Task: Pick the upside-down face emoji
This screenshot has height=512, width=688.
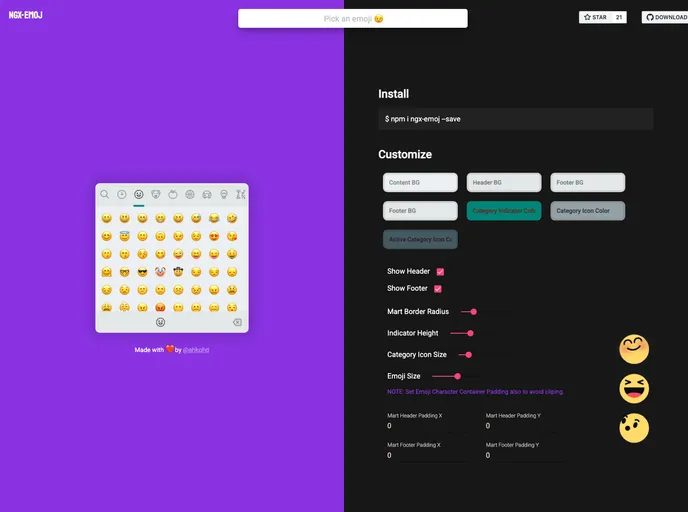Action: click(x=160, y=236)
